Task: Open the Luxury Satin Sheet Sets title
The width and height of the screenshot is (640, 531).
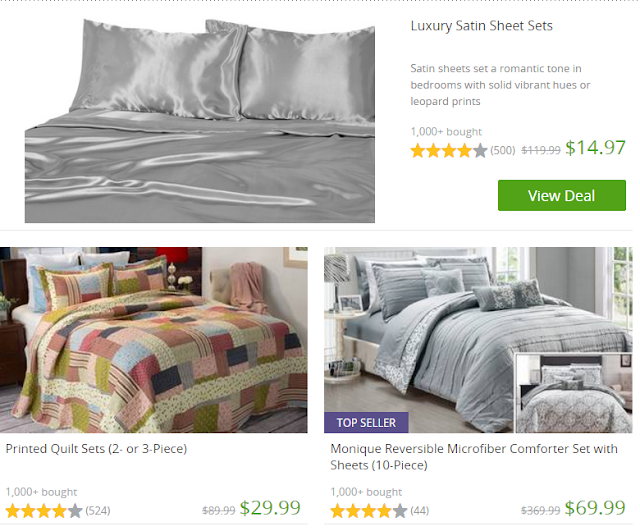Action: point(482,26)
